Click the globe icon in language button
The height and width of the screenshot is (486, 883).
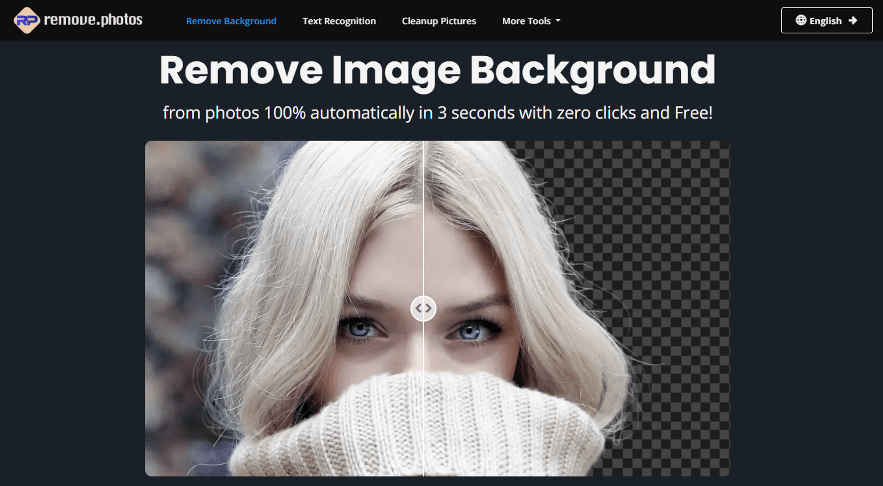[801, 20]
